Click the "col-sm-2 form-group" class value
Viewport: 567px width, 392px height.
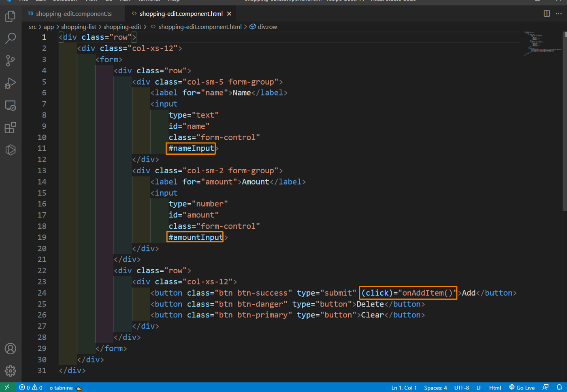(230, 170)
